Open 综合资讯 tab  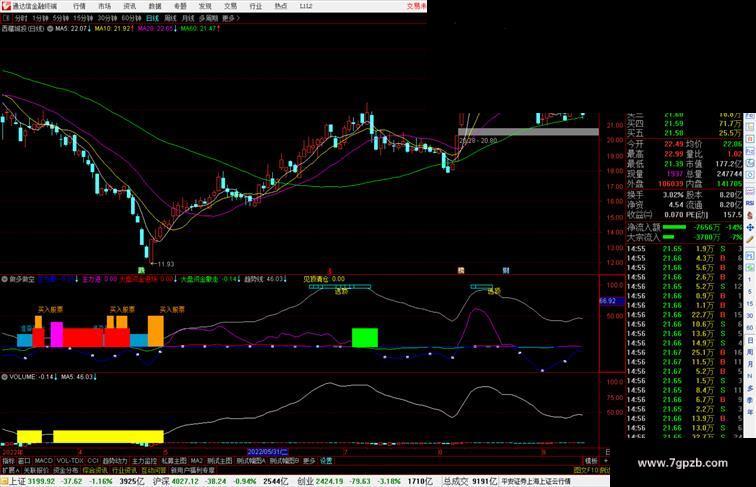[95, 470]
